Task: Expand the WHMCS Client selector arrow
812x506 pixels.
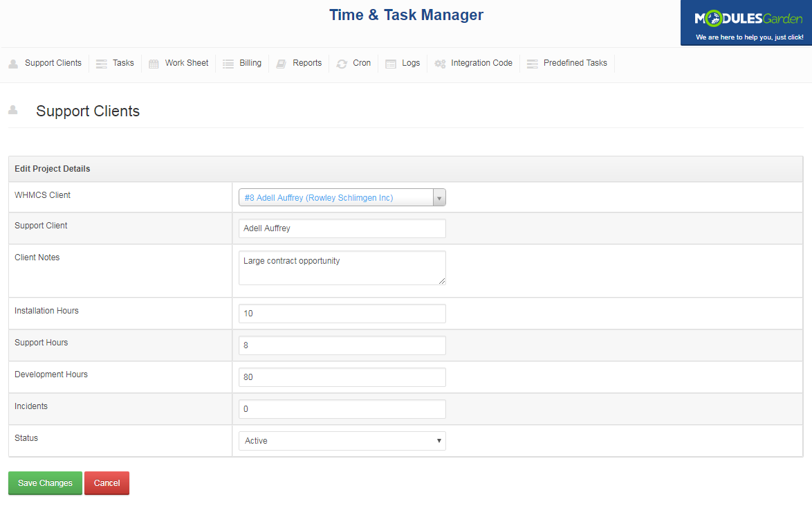Action: 439,197
